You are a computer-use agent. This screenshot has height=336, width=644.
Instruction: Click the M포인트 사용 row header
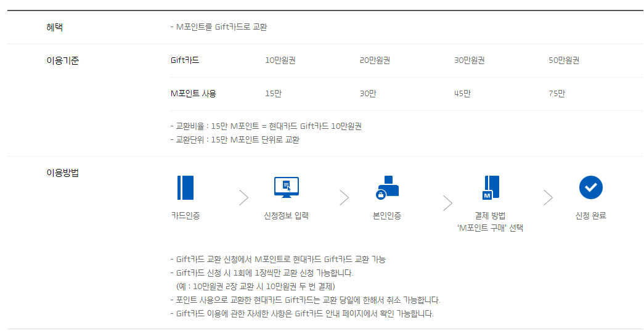194,94
